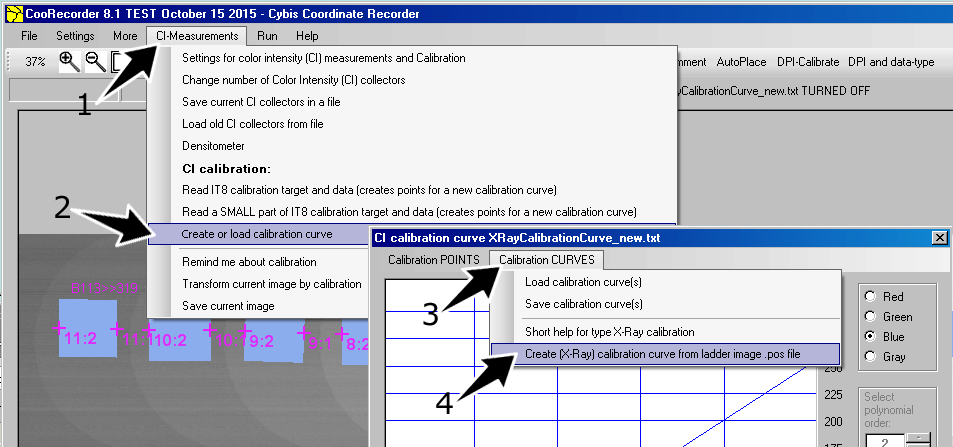Open the File menu

coord(29,36)
